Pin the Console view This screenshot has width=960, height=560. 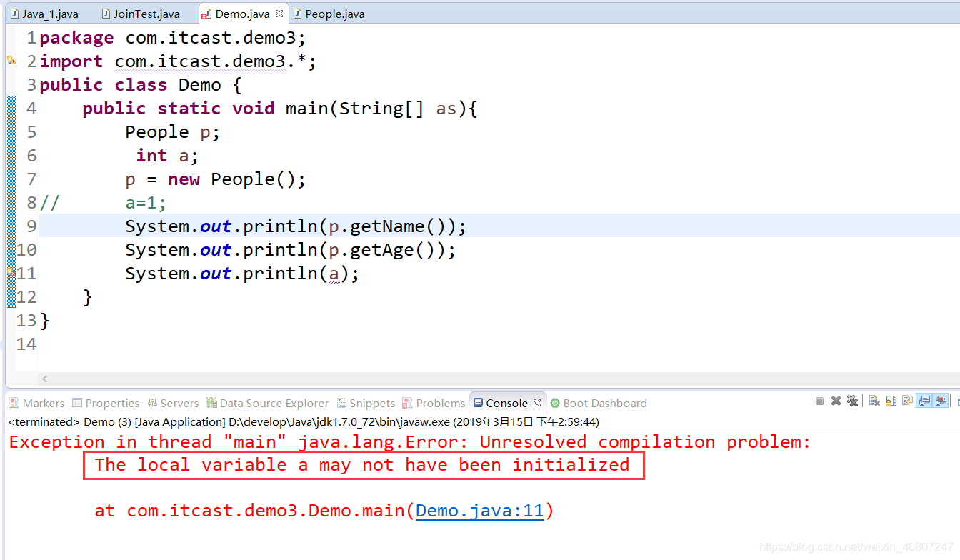(907, 401)
